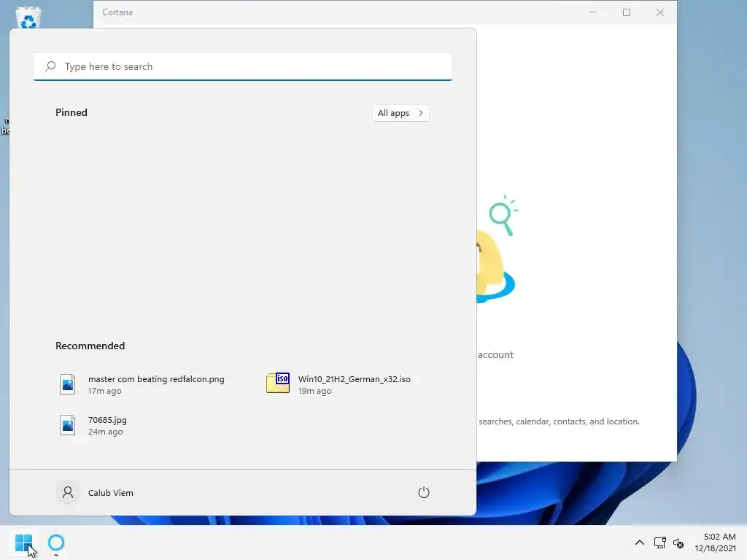
Task: Click the Type here to search field
Action: pos(243,66)
